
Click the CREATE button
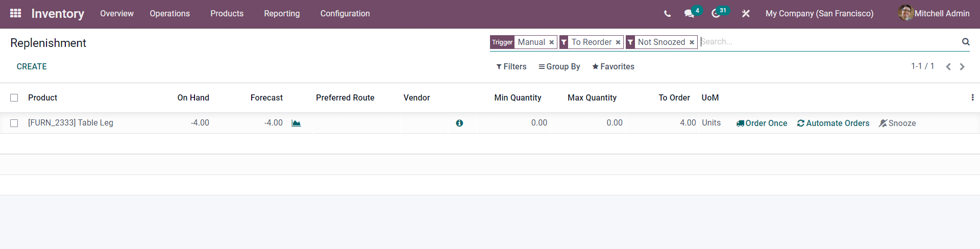tap(32, 67)
